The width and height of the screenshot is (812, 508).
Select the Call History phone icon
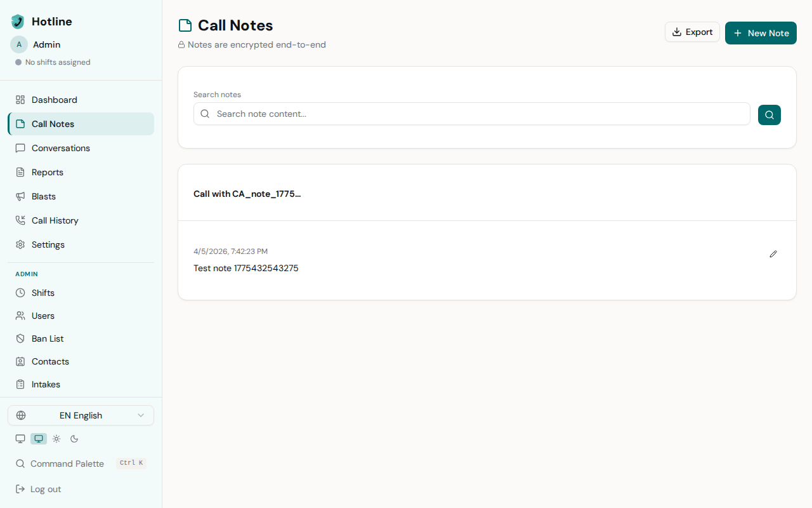(20, 220)
